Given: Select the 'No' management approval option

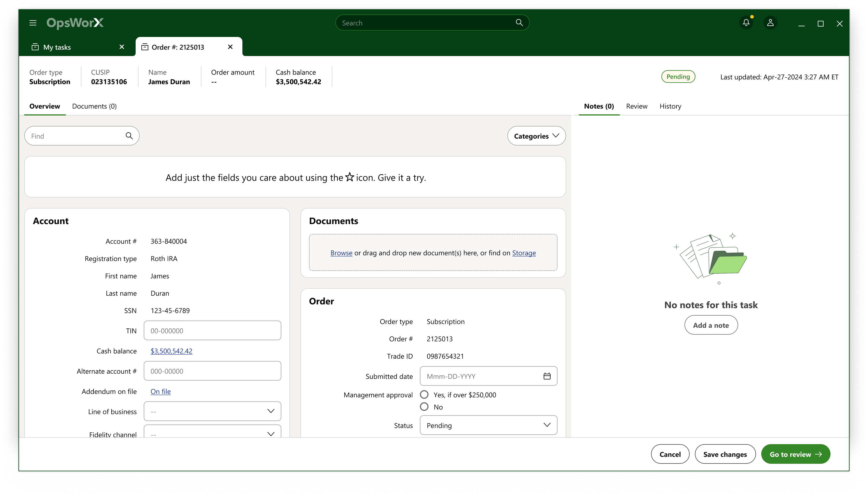Looking at the screenshot, I should [424, 407].
